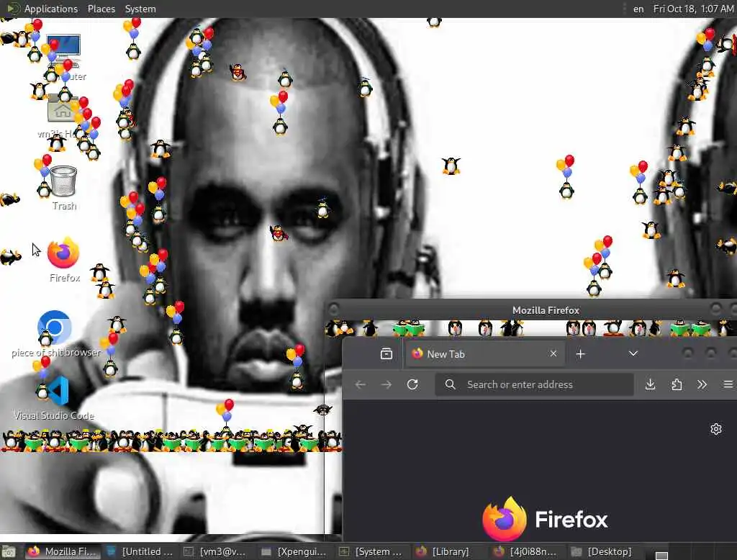Screen dimensions: 737x560
Task: Switch to 4j0i88n taskbar entry
Action: 528,551
